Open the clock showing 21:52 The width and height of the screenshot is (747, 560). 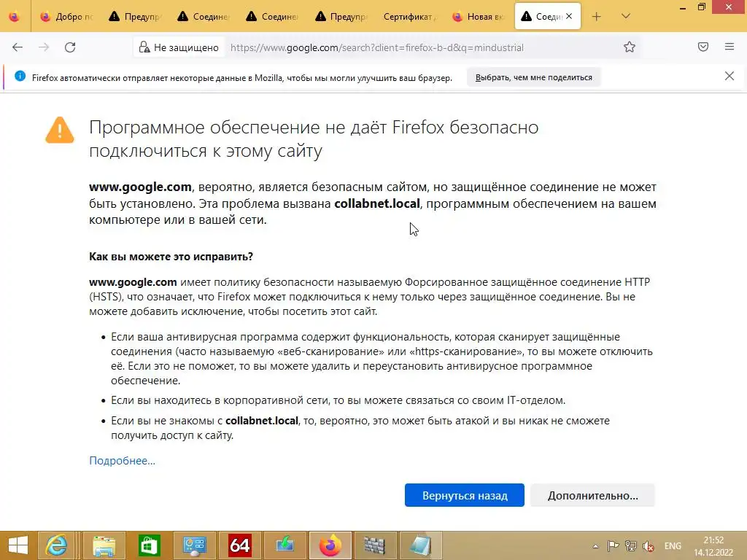(x=713, y=545)
